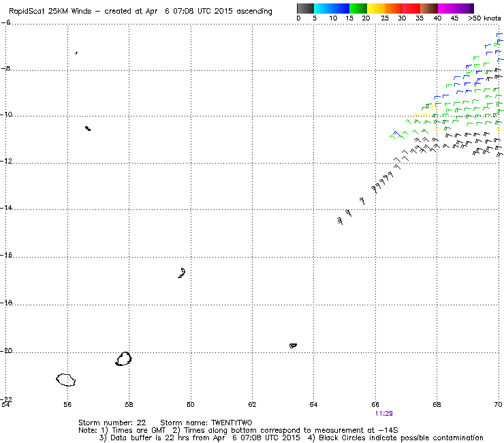This screenshot has width=504, height=443.
Task: Click the island outline near 60E 17S
Action: (x=182, y=273)
